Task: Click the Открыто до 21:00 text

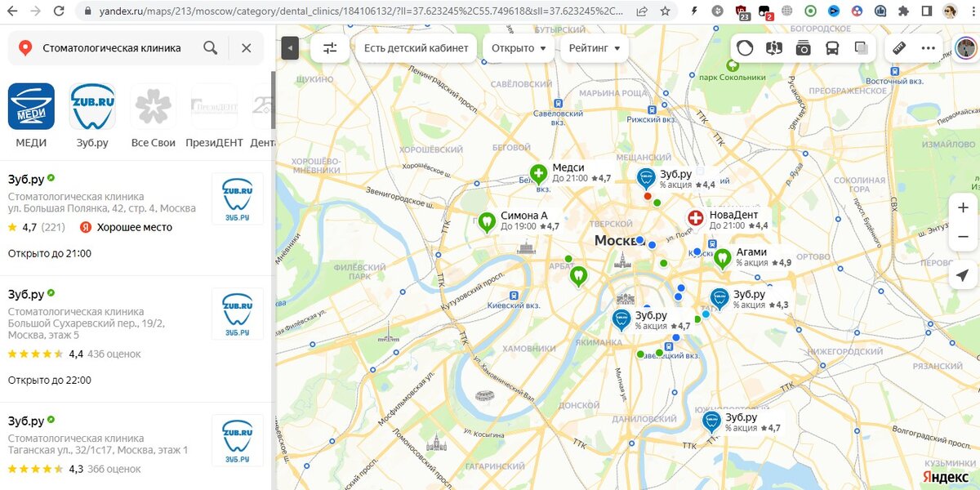Action: pos(50,253)
